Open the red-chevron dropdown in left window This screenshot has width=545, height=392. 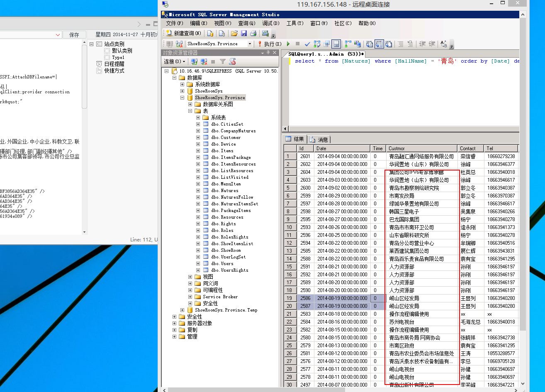click(x=58, y=35)
